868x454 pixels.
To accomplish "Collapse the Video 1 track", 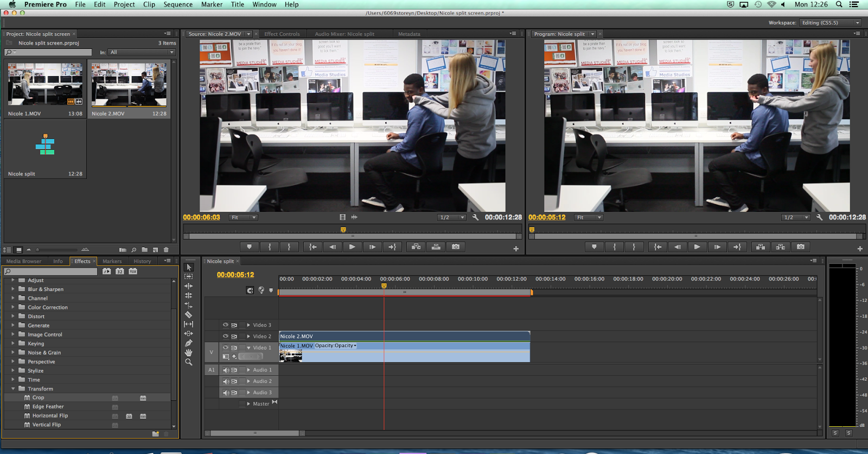I will pyautogui.click(x=248, y=348).
